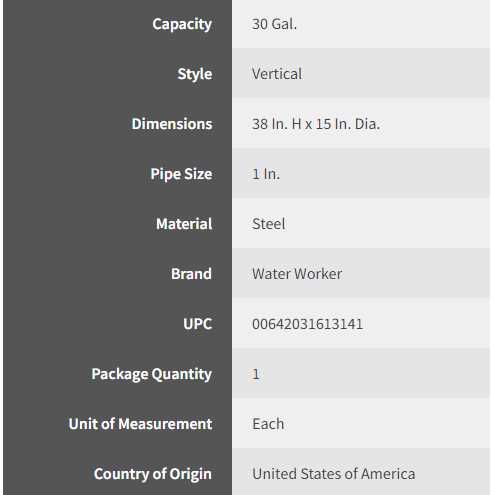
Task: Click the UPC label
Action: point(198,324)
